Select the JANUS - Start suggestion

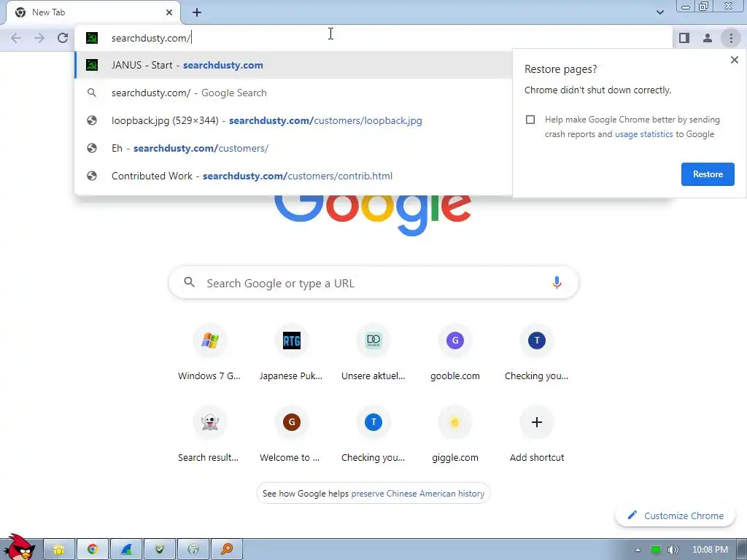[293, 65]
